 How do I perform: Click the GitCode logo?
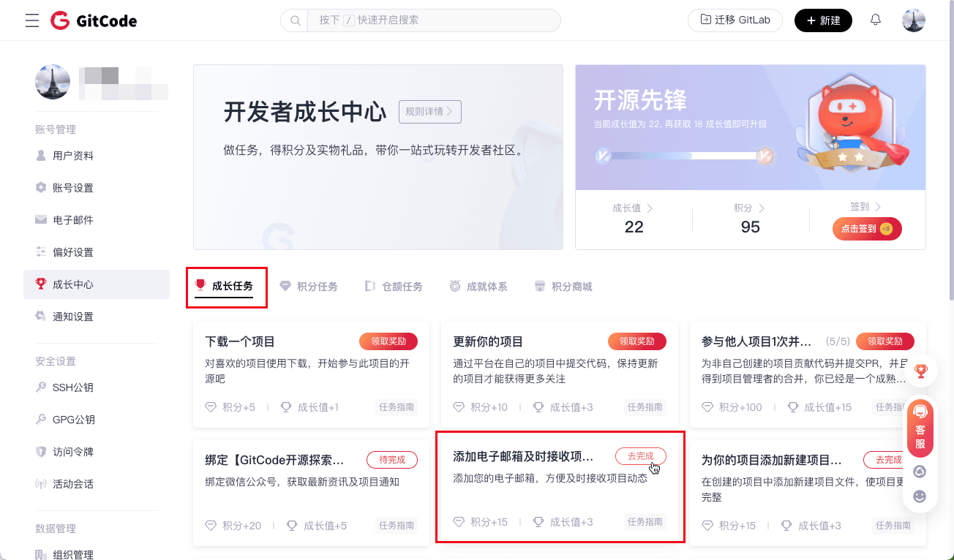94,20
